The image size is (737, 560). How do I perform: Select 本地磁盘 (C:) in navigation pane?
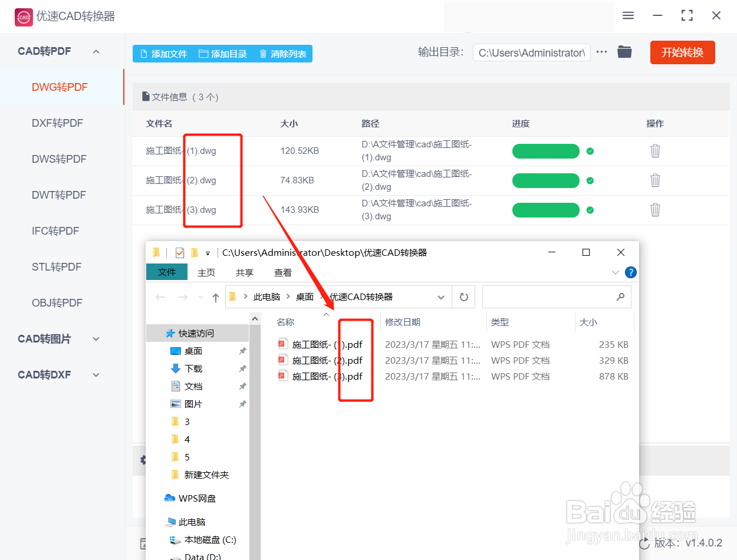210,539
